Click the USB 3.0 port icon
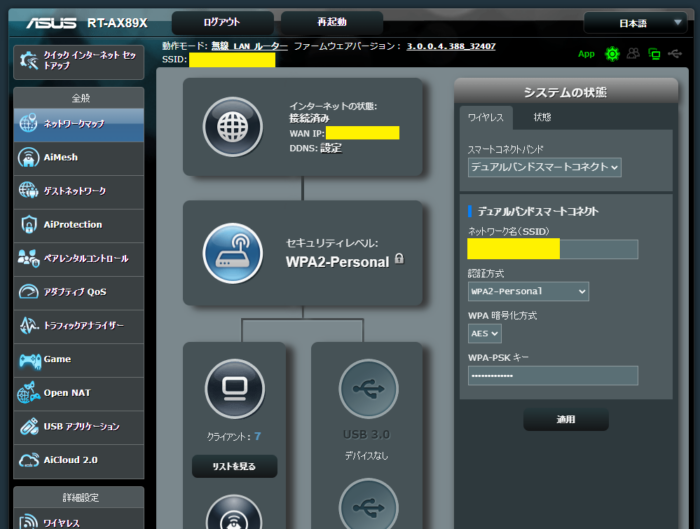 click(x=368, y=389)
